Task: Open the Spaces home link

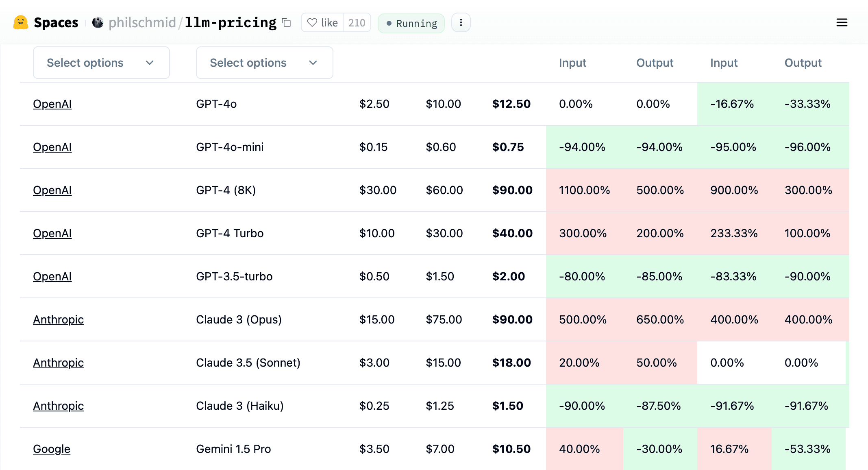Action: click(56, 22)
